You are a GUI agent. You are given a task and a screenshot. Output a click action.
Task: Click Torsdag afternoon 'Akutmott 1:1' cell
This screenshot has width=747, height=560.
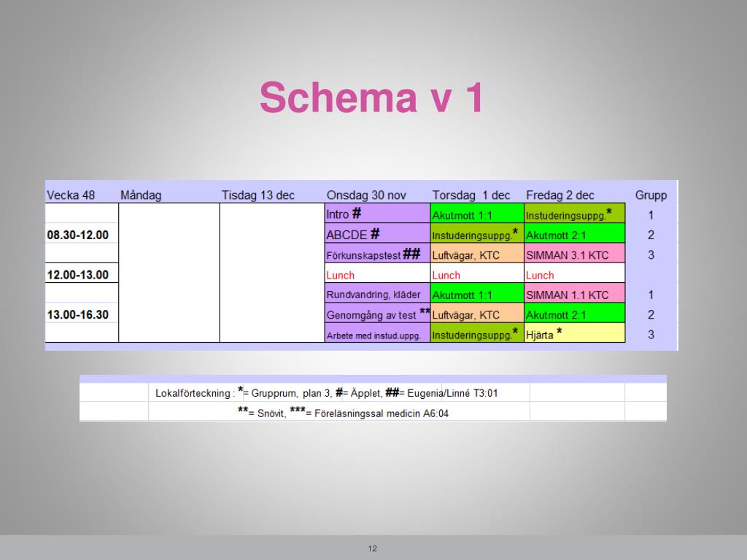tap(477, 294)
